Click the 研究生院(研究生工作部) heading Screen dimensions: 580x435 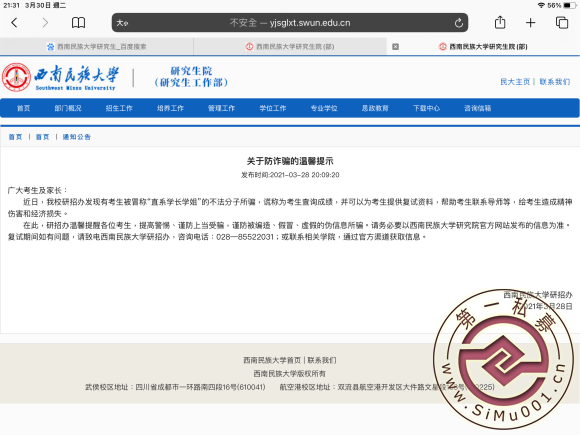point(191,77)
